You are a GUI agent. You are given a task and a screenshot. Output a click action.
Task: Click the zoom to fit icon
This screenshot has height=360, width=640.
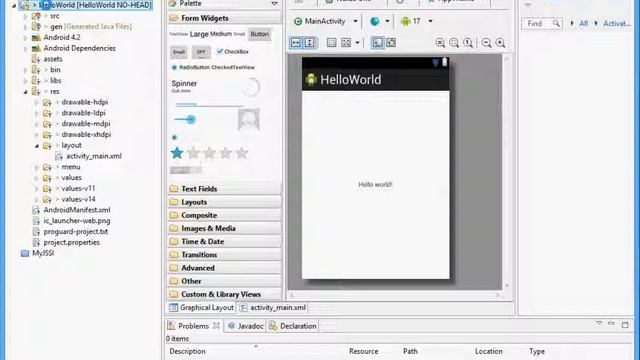coord(440,43)
